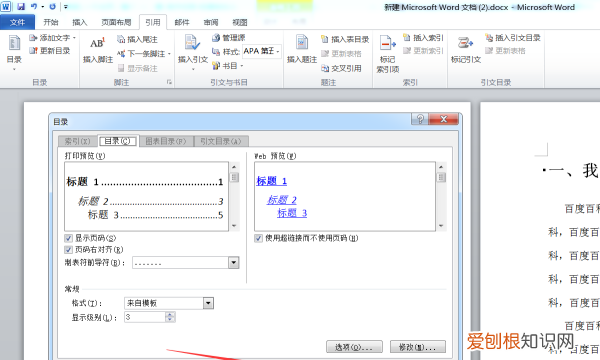Switch to the 图表目录 dialog tab
This screenshot has width=600, height=360.
point(166,141)
